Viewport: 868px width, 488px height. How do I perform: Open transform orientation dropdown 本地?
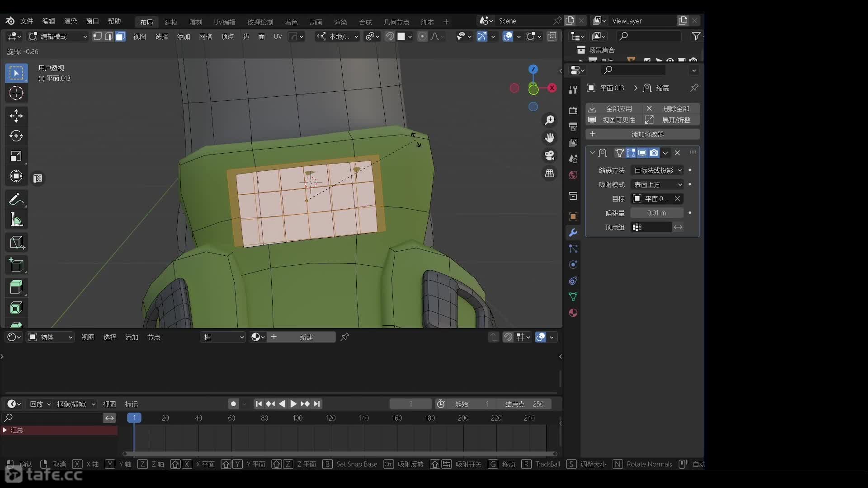338,36
